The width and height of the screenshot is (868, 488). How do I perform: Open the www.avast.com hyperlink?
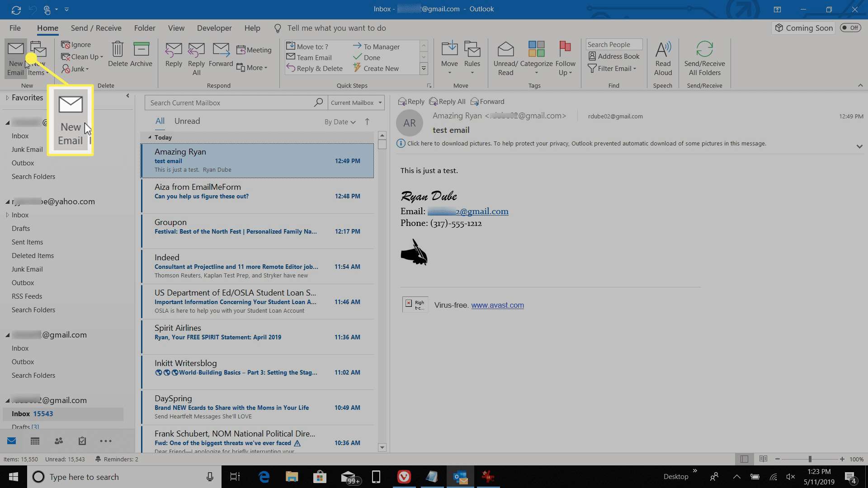pyautogui.click(x=497, y=305)
